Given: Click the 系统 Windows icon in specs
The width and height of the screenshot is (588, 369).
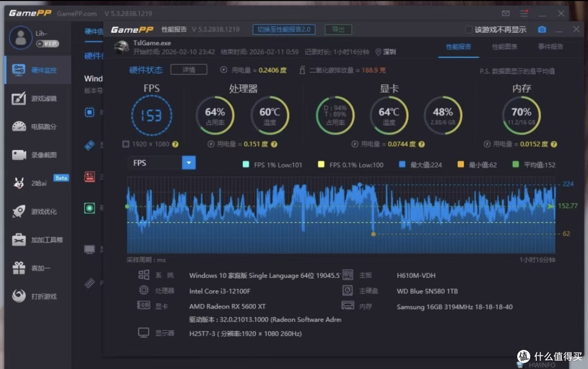Looking at the screenshot, I should pos(144,275).
